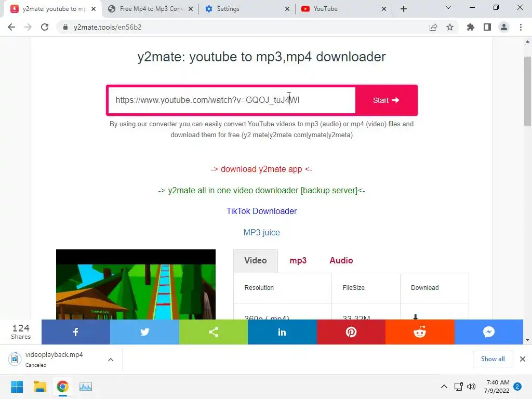Open the volume tray icon
532x399 pixels.
(471, 387)
